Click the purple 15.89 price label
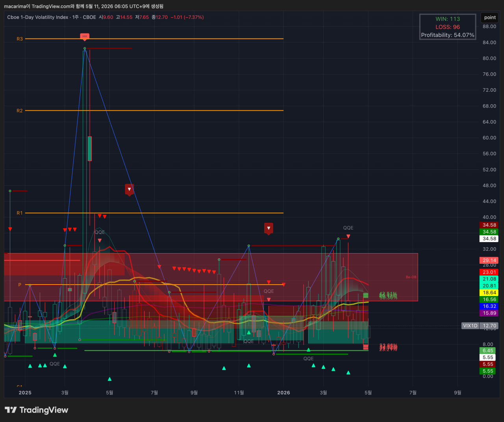 tap(489, 313)
